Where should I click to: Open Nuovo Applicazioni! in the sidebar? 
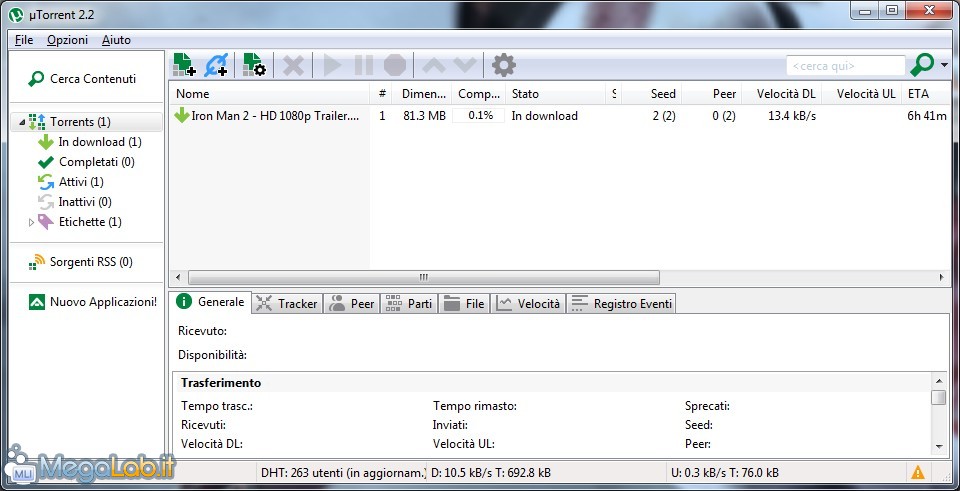click(x=92, y=302)
